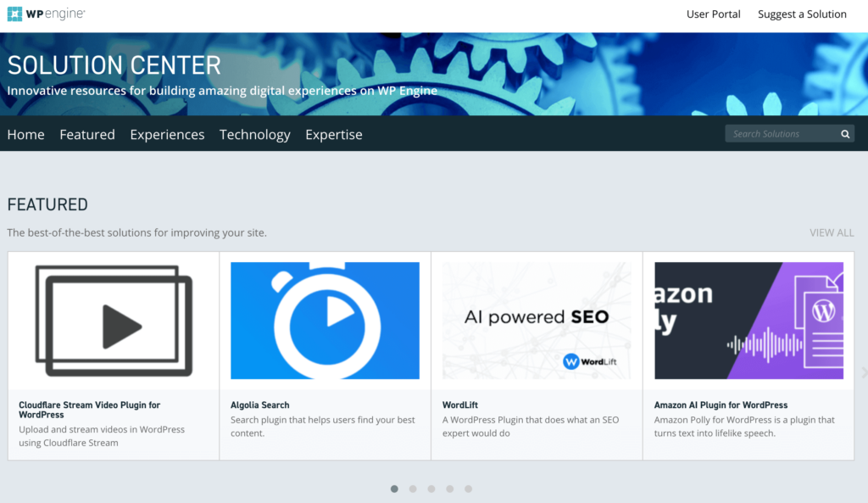Select the last carousel pagination dot
The width and height of the screenshot is (868, 503).
(469, 489)
